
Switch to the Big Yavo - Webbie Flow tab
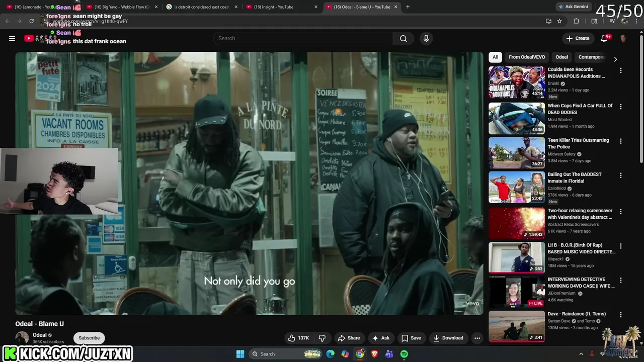click(122, 7)
